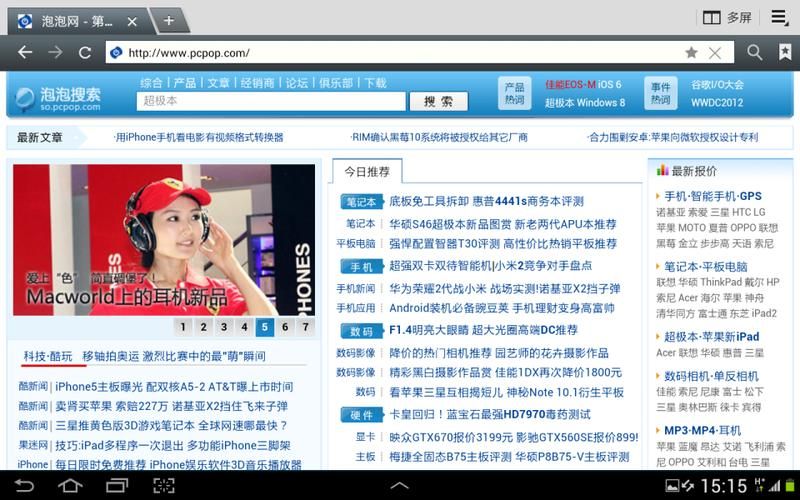Screen dimensions: 800x500
Task: Bookmark this page with the star icon
Action: pyautogui.click(x=691, y=53)
